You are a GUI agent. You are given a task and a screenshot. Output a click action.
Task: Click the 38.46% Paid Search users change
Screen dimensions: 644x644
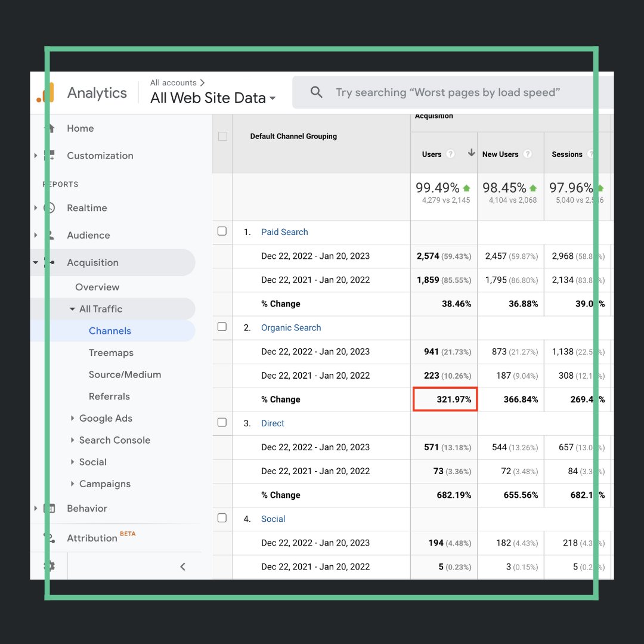coord(456,304)
